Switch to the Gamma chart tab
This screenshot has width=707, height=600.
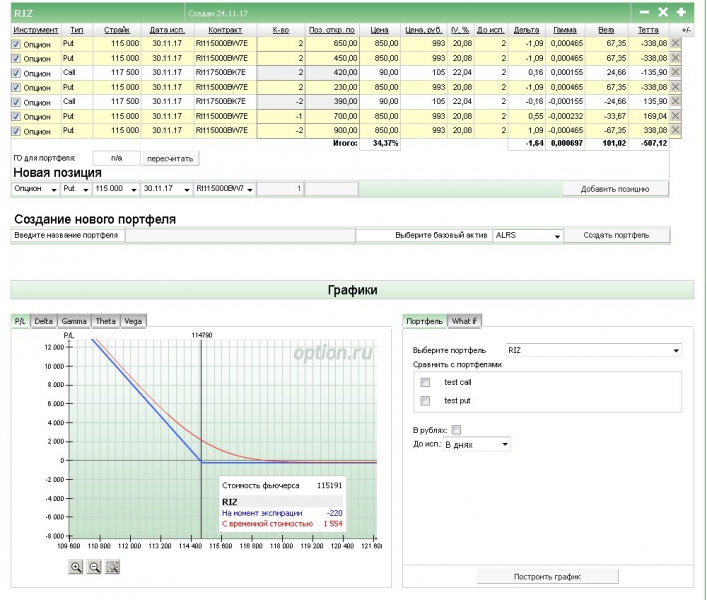[75, 321]
